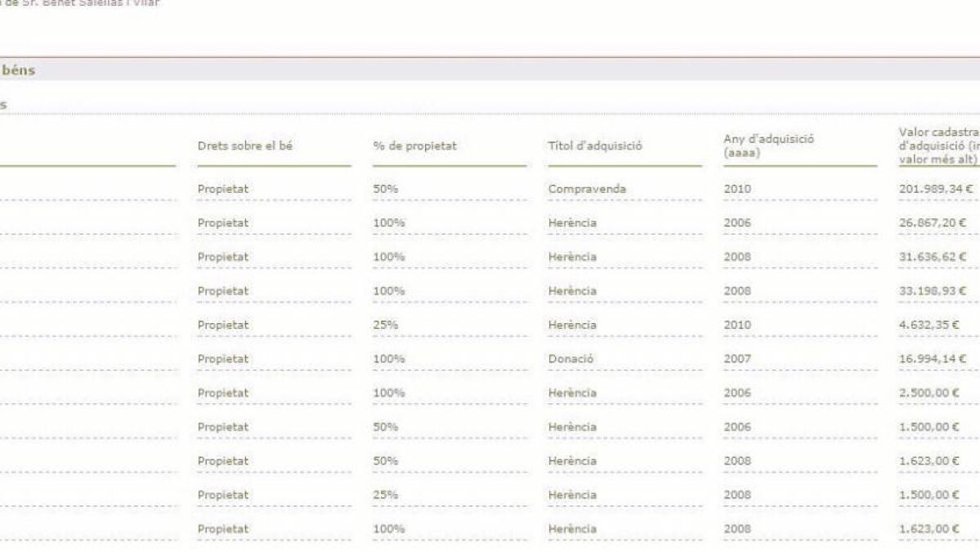Select the 50% cell in the Compravenda row
Screen dimensions: 980x552
click(385, 189)
